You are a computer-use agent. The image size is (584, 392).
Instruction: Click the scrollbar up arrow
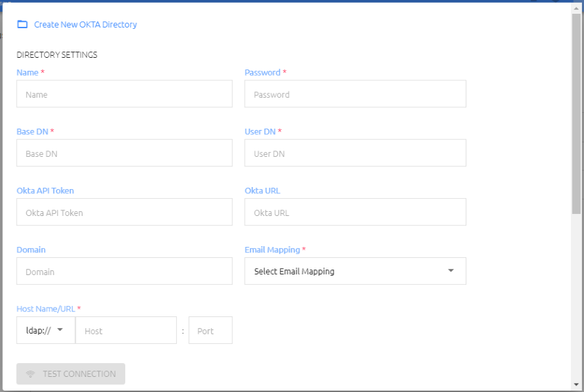pyautogui.click(x=576, y=8)
